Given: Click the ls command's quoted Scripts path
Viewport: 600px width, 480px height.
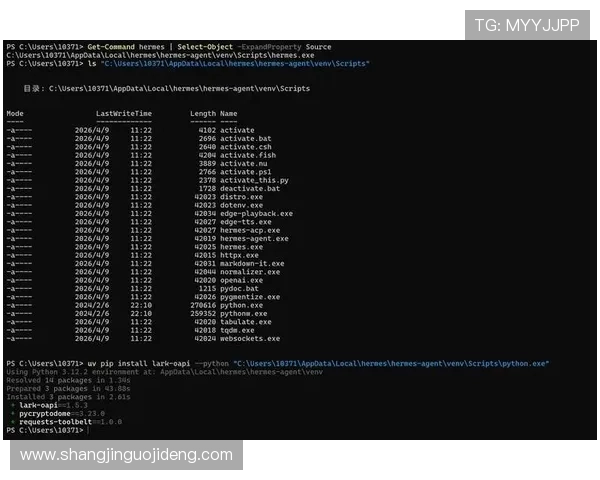Looking at the screenshot, I should [235, 64].
